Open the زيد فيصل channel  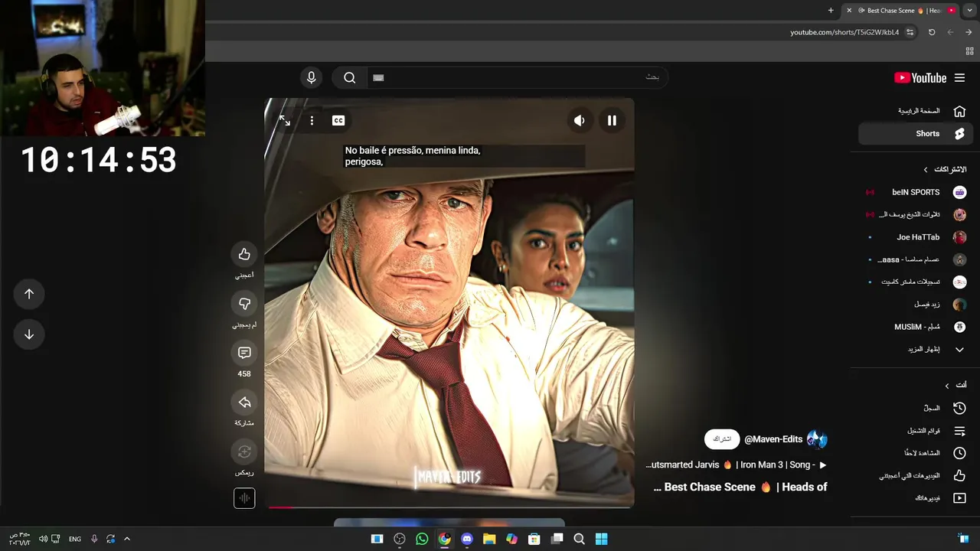[x=915, y=305]
